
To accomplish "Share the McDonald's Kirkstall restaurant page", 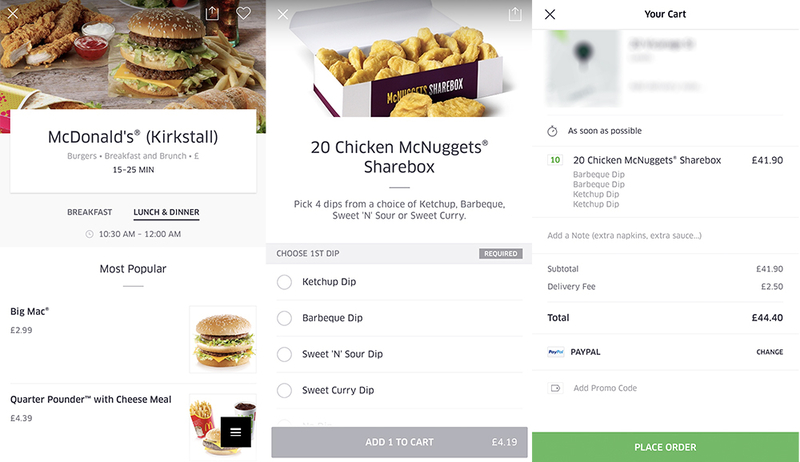I will click(212, 13).
